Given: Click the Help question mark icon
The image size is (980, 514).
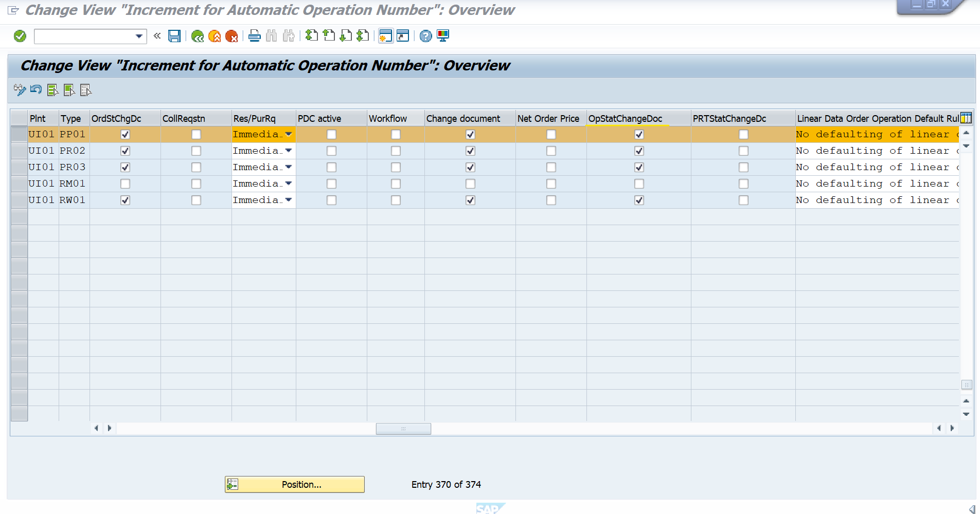Looking at the screenshot, I should (425, 36).
